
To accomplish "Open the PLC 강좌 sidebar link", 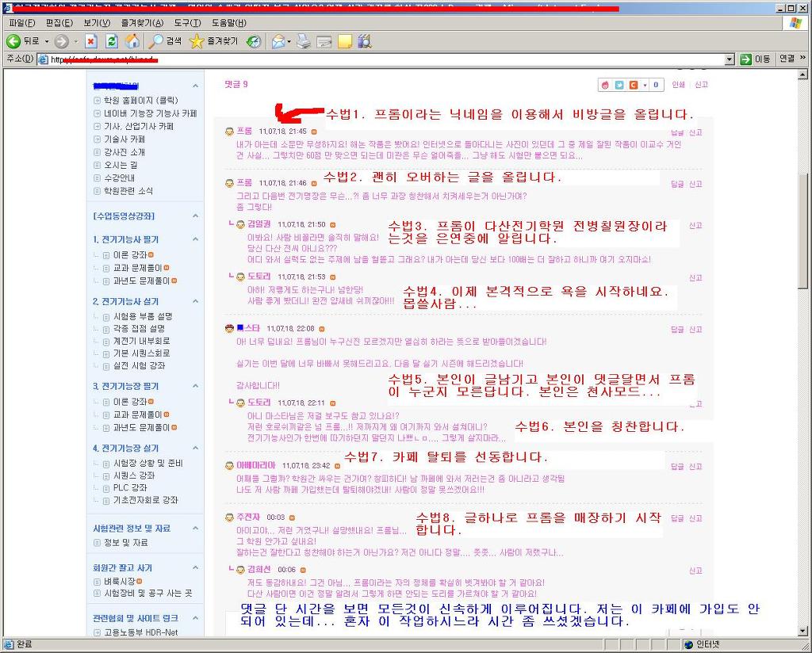I will 130,487.
